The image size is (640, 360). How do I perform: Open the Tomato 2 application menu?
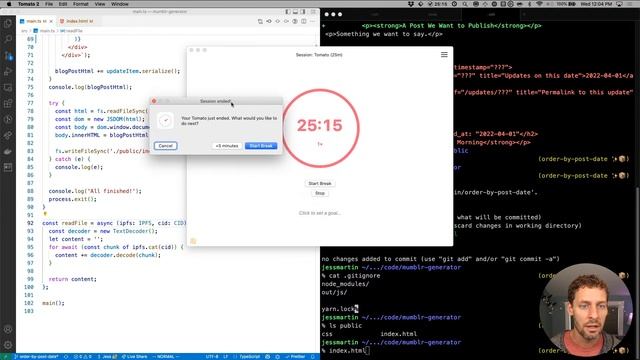pyautogui.click(x=29, y=4)
